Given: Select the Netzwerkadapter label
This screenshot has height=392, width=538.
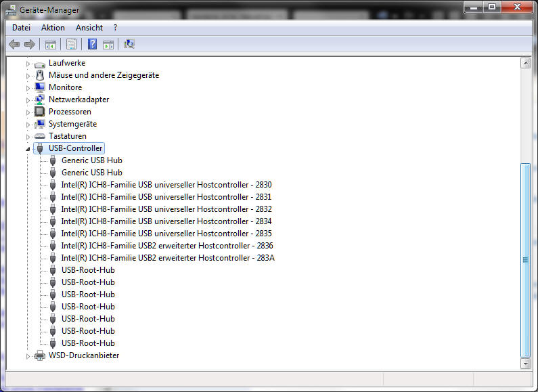Looking at the screenshot, I should click(79, 100).
